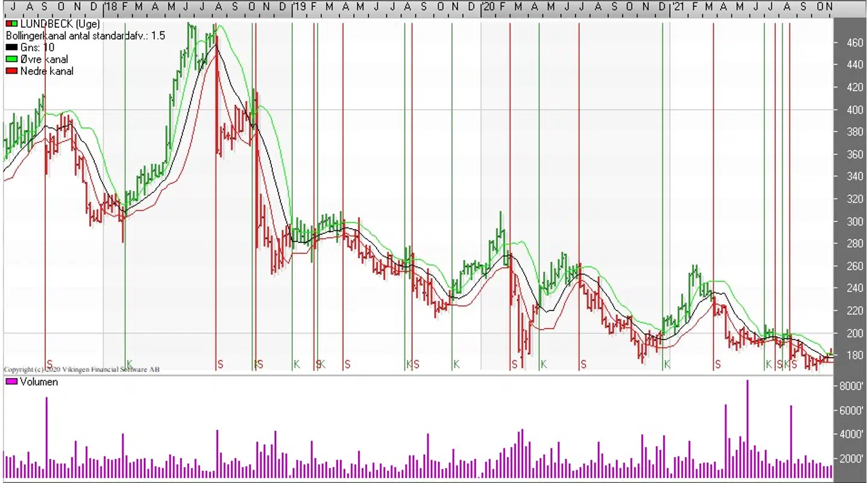Click the magenta Volumen legend swatch
The width and height of the screenshot is (868, 483).
tap(11, 382)
